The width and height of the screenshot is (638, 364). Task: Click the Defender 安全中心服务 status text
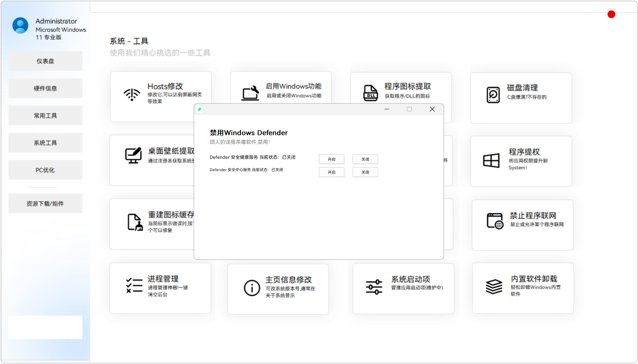(246, 170)
